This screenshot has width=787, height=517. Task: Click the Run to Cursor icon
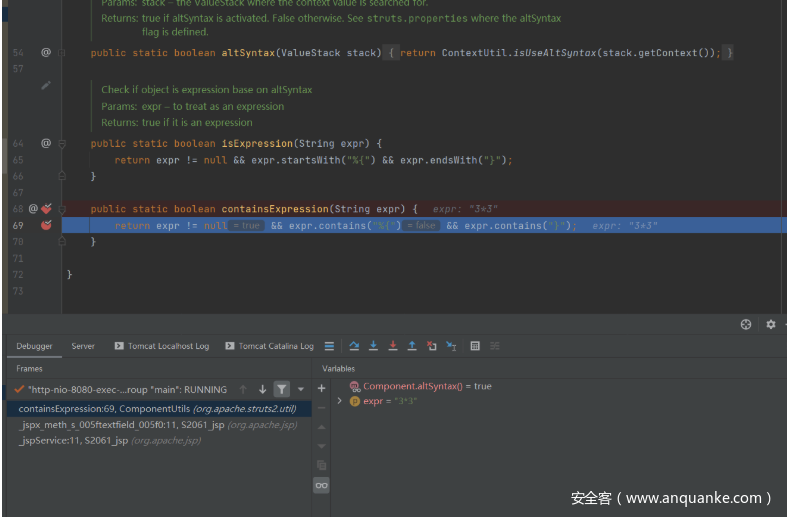pyautogui.click(x=451, y=346)
